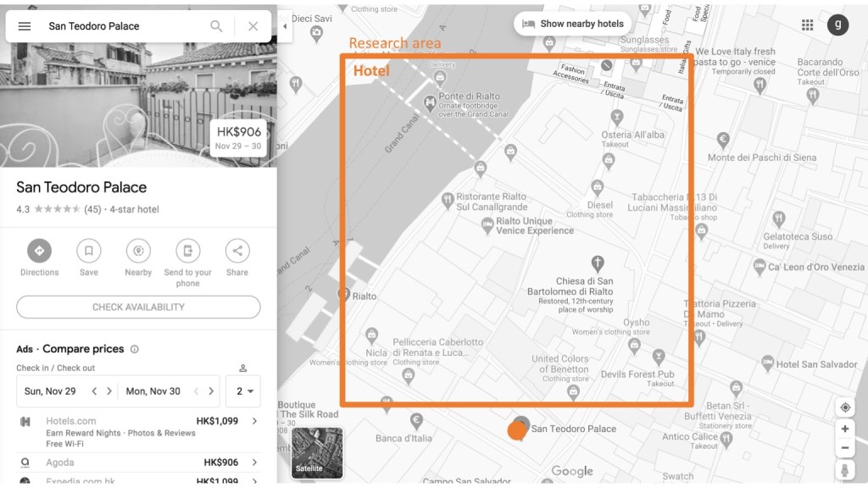
Task: Click Show nearby hotels button
Action: (x=573, y=24)
